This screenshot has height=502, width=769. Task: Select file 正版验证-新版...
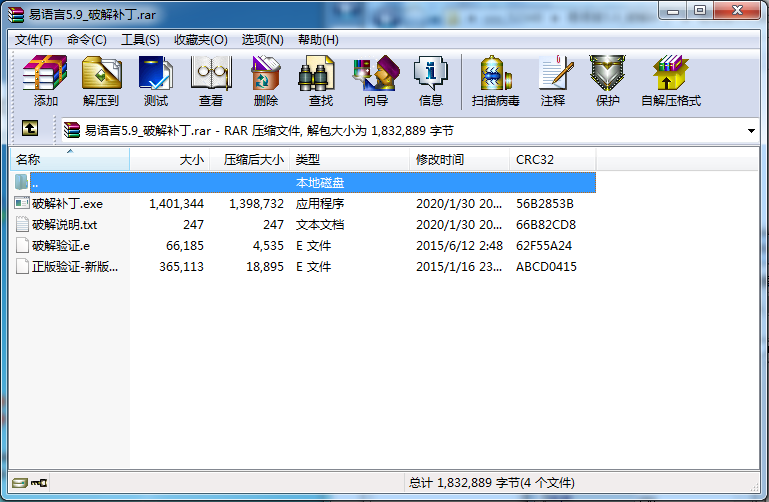click(75, 267)
